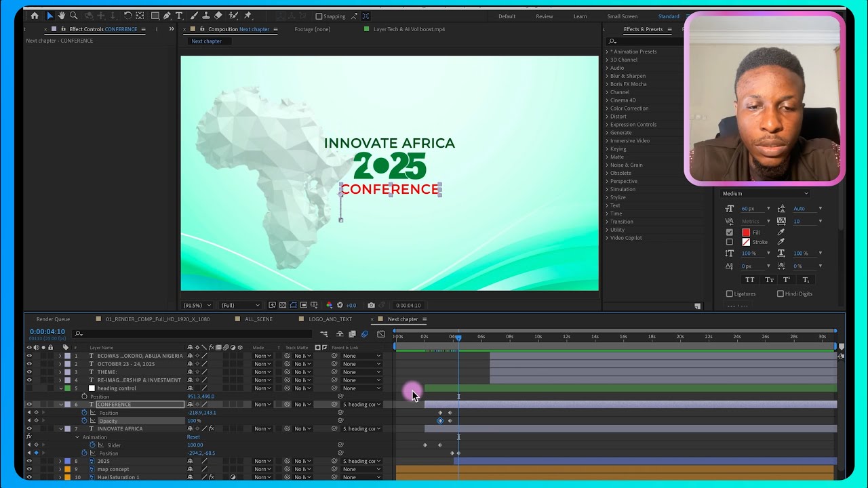
Task: Toggle the Frame Blending timeline switch
Action: [352, 333]
